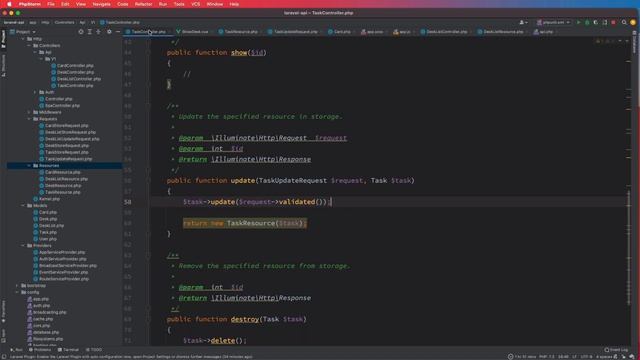This screenshot has width=640, height=360.
Task: Click the expand all icon in Project panel header
Action: 89,31
